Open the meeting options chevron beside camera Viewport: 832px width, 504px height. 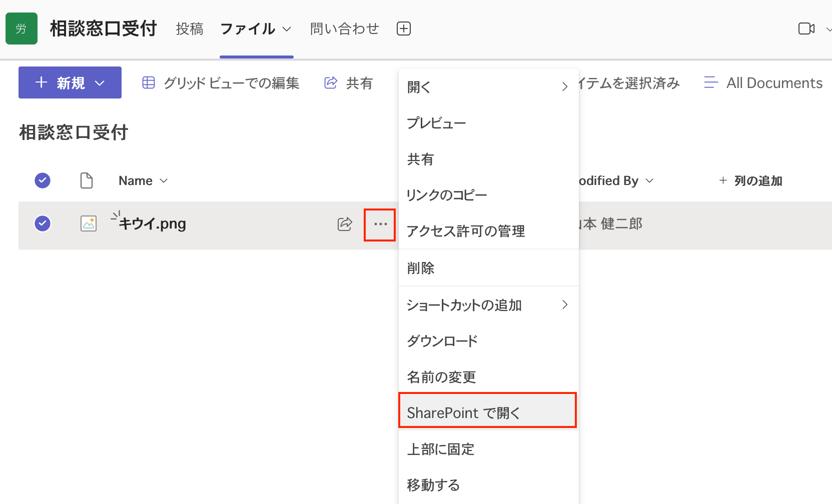tap(828, 29)
